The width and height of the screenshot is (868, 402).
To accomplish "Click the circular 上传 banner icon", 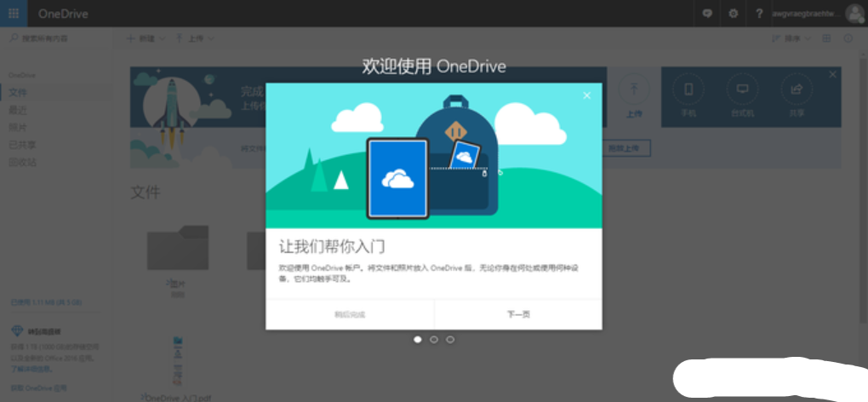I will click(634, 89).
